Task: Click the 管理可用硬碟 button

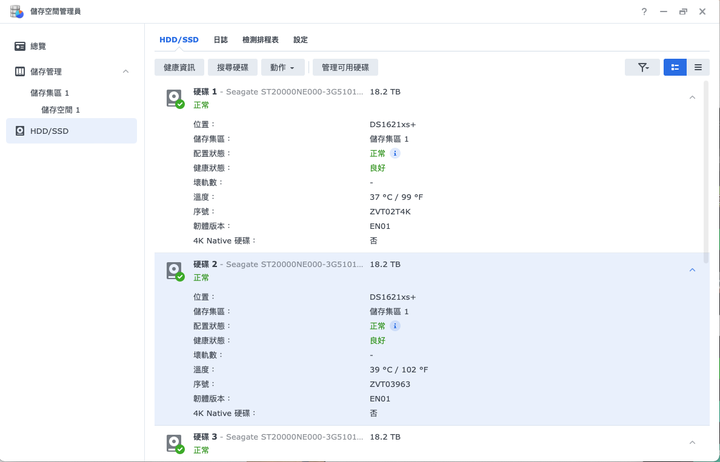Action: [x=345, y=68]
